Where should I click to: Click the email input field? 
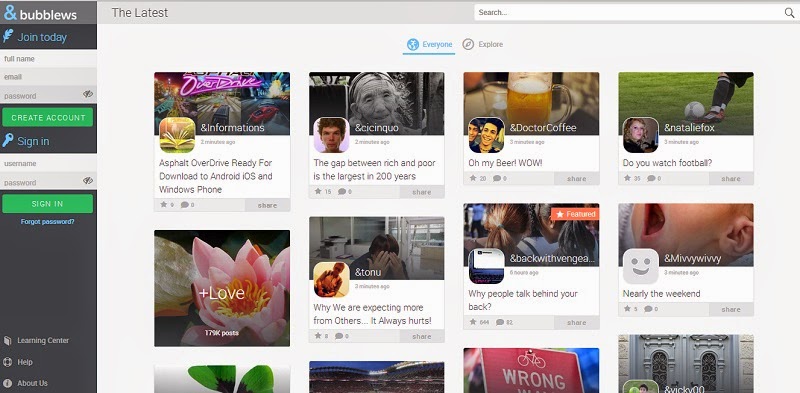48,77
